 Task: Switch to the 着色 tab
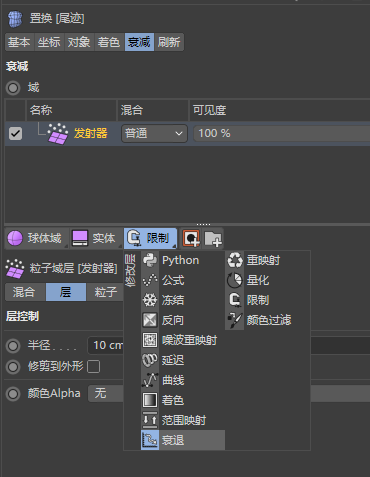click(109, 42)
